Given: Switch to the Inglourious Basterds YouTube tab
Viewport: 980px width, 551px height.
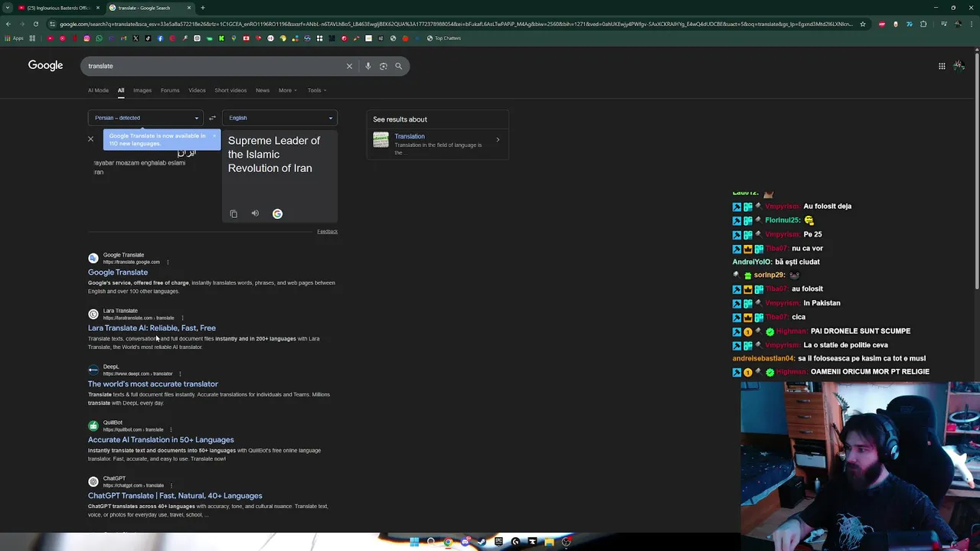Looking at the screenshot, I should coord(57,8).
